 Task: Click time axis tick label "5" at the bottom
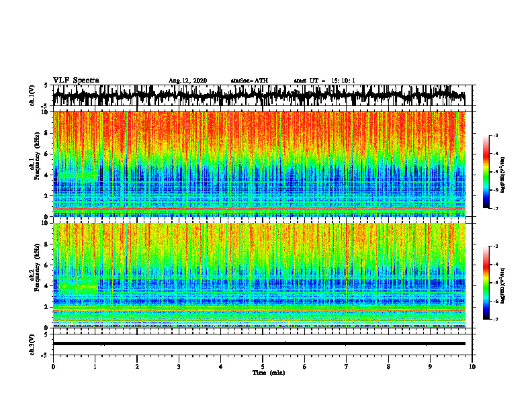263,367
